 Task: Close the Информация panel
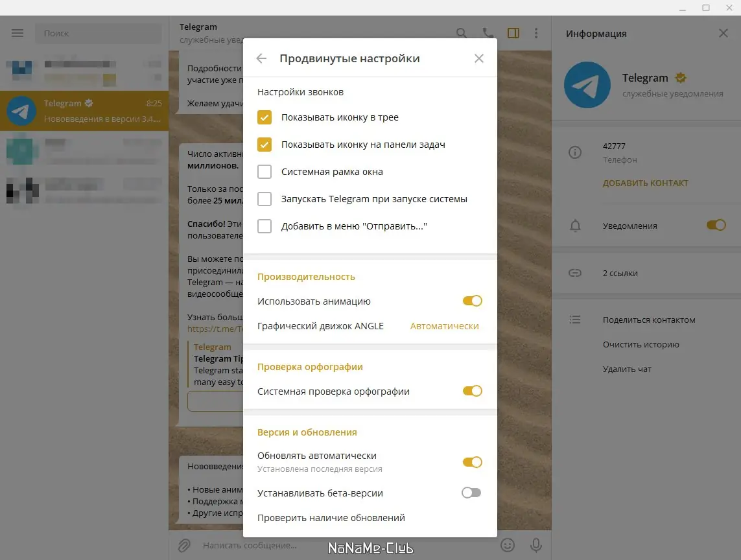(x=723, y=33)
